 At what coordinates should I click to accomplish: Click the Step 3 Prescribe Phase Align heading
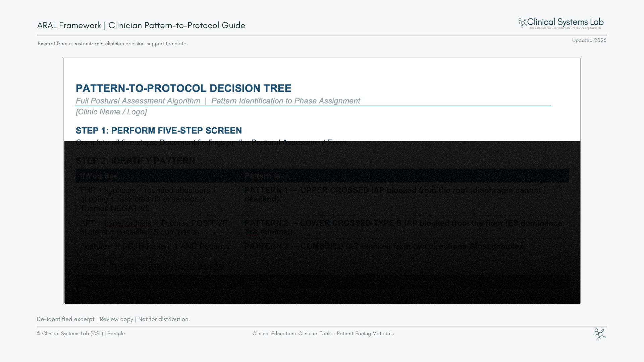click(x=151, y=267)
